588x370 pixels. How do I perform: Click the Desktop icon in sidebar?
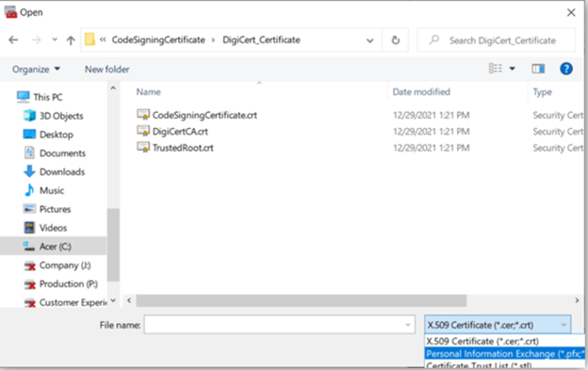[29, 134]
